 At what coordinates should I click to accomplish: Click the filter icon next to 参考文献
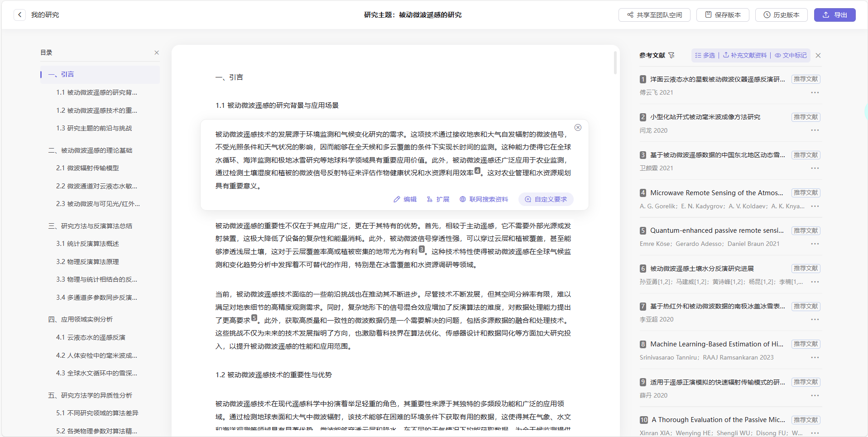(x=671, y=55)
